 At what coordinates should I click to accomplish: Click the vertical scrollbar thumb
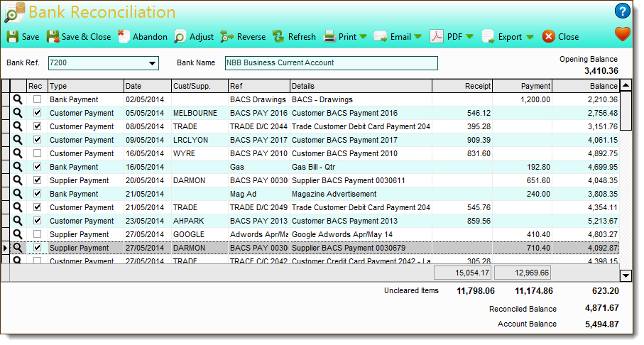[626, 111]
